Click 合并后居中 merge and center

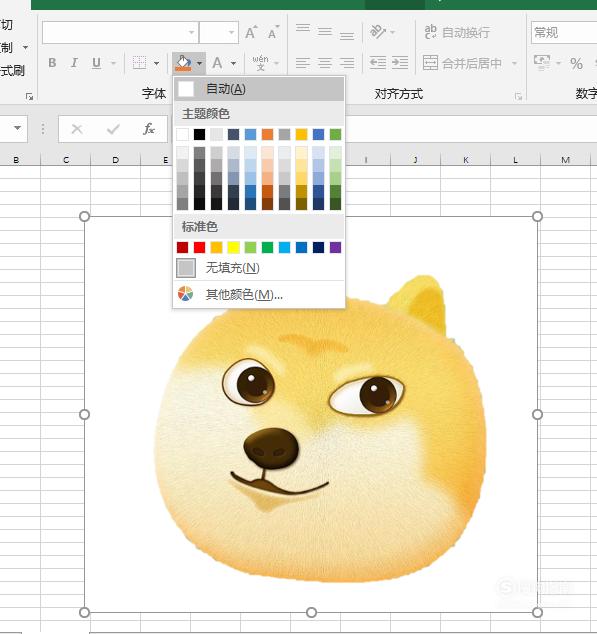click(462, 63)
